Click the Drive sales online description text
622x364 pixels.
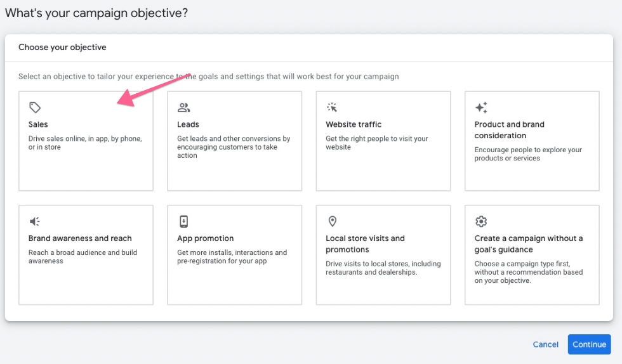point(85,143)
